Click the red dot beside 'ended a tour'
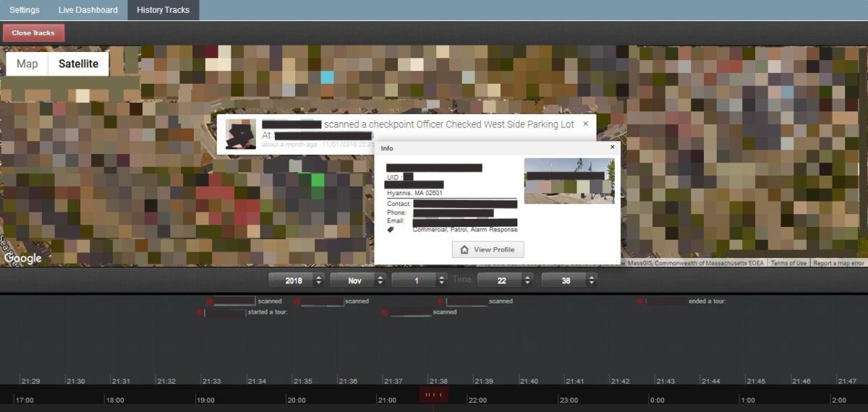868x412 pixels. [640, 301]
